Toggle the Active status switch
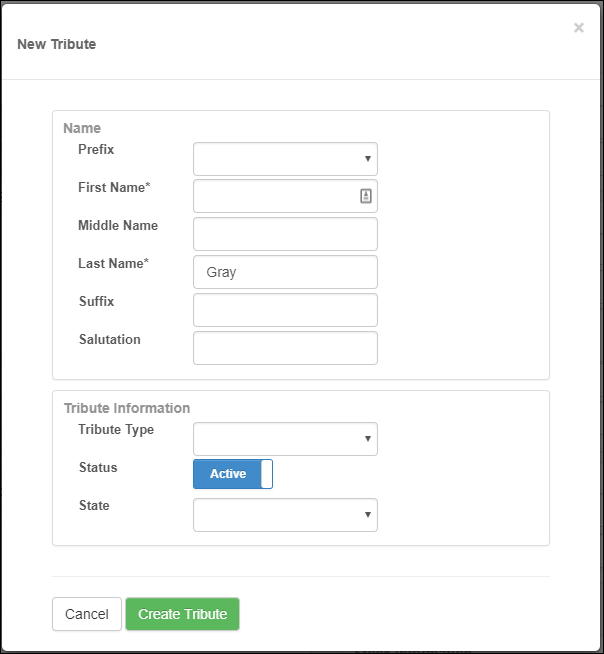The width and height of the screenshot is (604, 654). [233, 474]
